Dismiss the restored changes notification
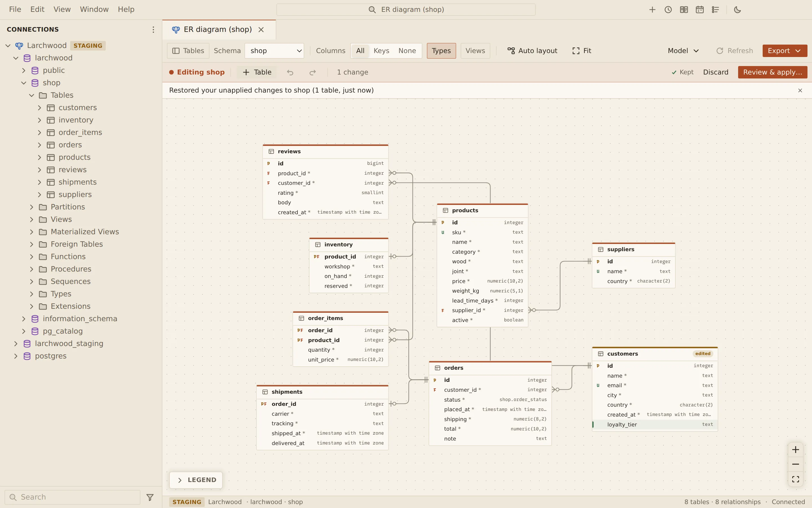Image resolution: width=812 pixels, height=508 pixels. (x=800, y=90)
